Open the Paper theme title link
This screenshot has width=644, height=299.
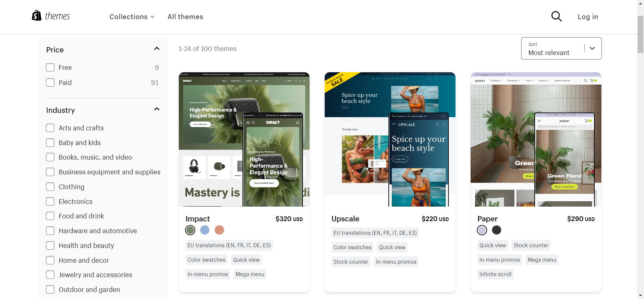coord(487,219)
